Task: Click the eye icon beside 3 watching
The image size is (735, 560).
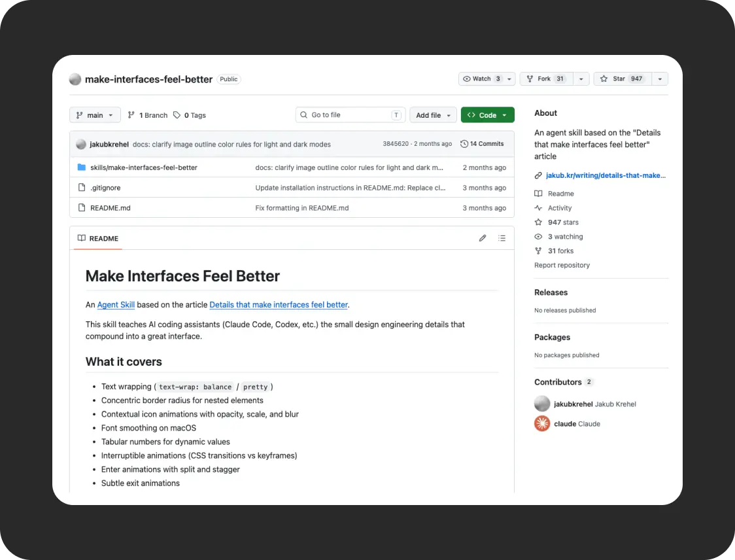Action: [x=538, y=236]
